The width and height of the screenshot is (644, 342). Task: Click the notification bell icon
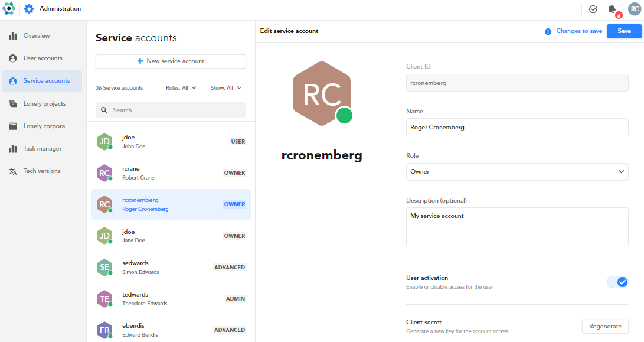pyautogui.click(x=613, y=9)
